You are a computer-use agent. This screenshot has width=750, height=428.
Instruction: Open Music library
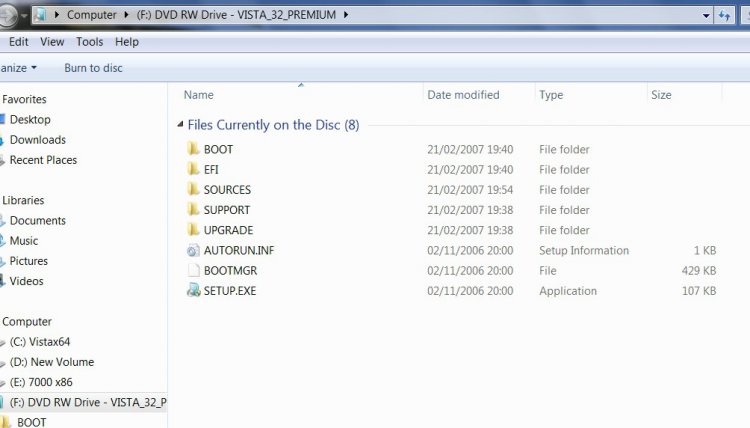[x=23, y=241]
